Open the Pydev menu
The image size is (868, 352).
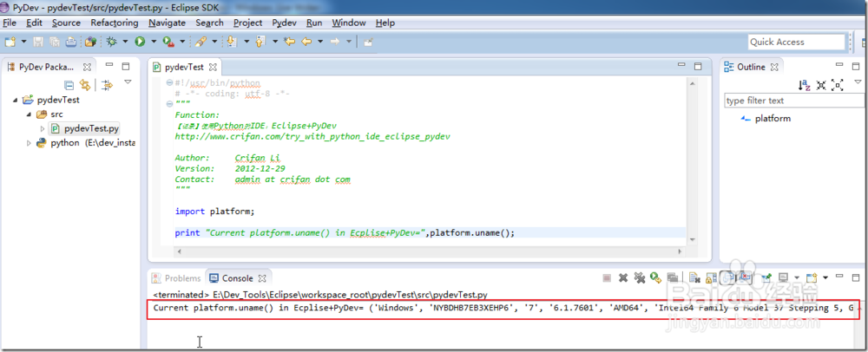[285, 23]
